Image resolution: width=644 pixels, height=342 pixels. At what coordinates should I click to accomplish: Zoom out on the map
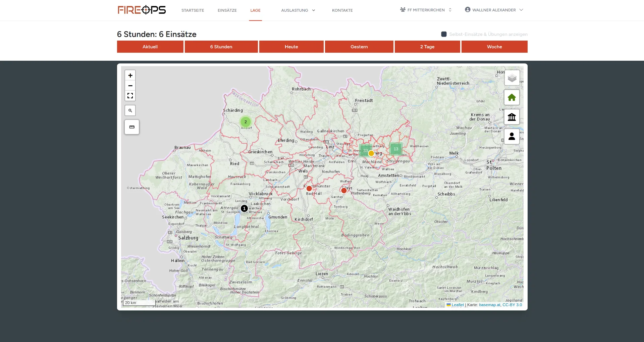pos(130,86)
